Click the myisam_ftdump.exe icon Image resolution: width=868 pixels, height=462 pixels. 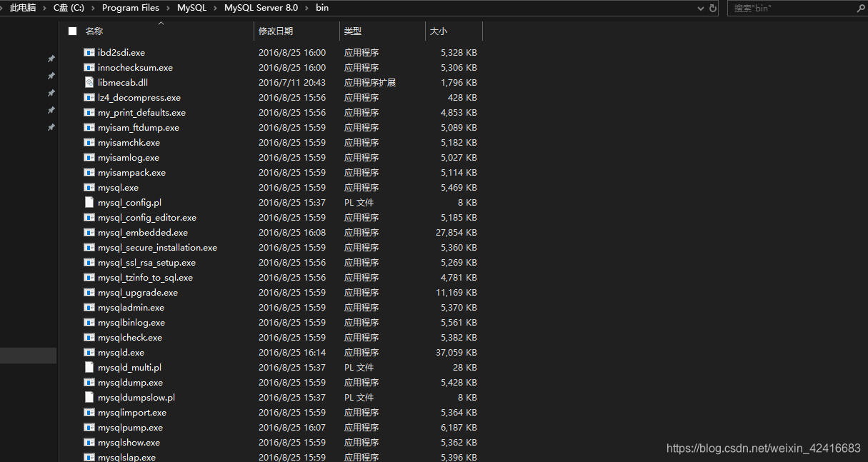pyautogui.click(x=89, y=127)
